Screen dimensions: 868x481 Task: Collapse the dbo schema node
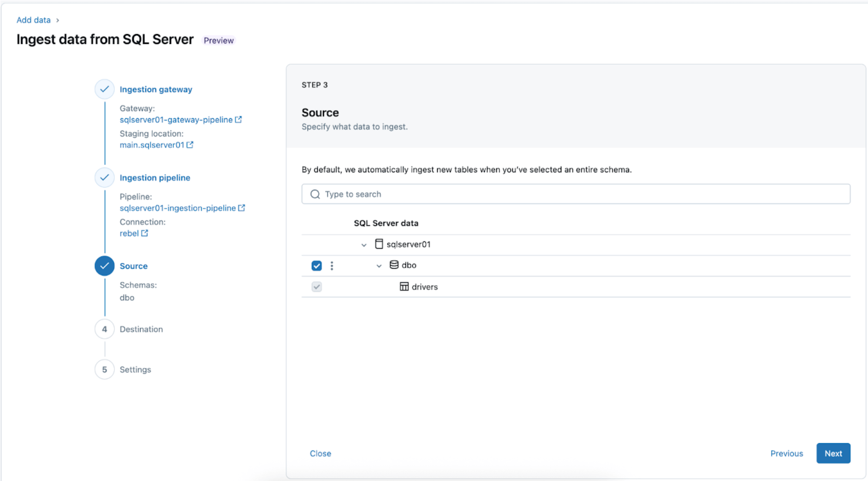[379, 265]
